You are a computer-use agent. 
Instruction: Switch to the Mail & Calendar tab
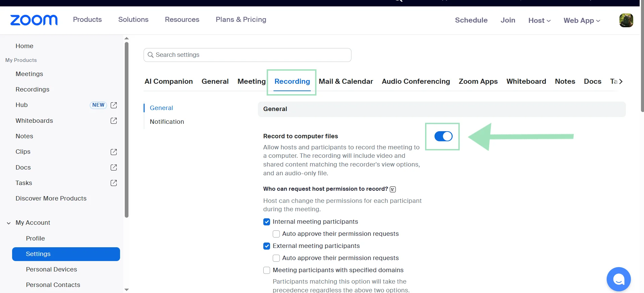(346, 81)
